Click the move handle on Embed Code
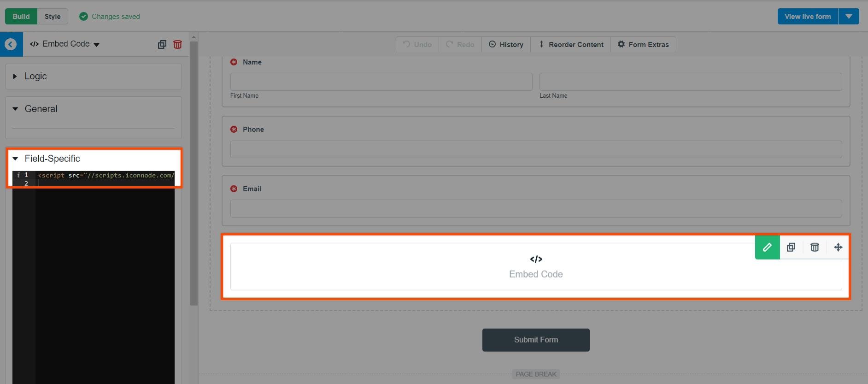 click(838, 247)
